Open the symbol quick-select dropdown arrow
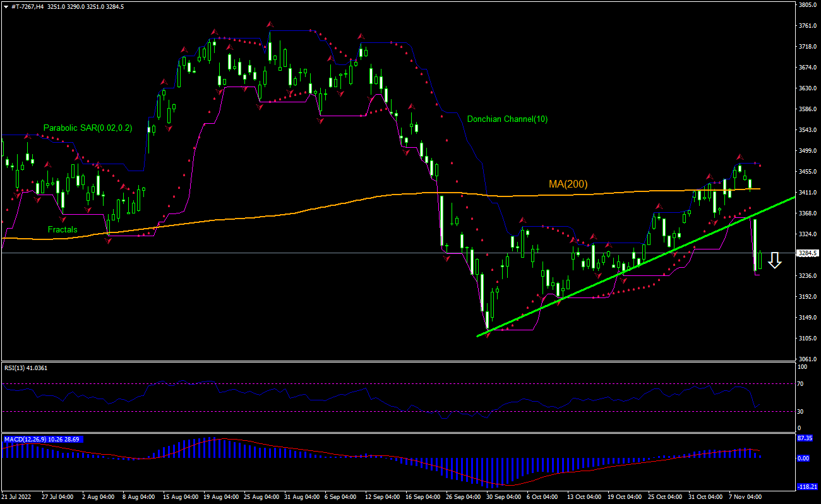Screen dimensions: 821x504 [x=5, y=6]
